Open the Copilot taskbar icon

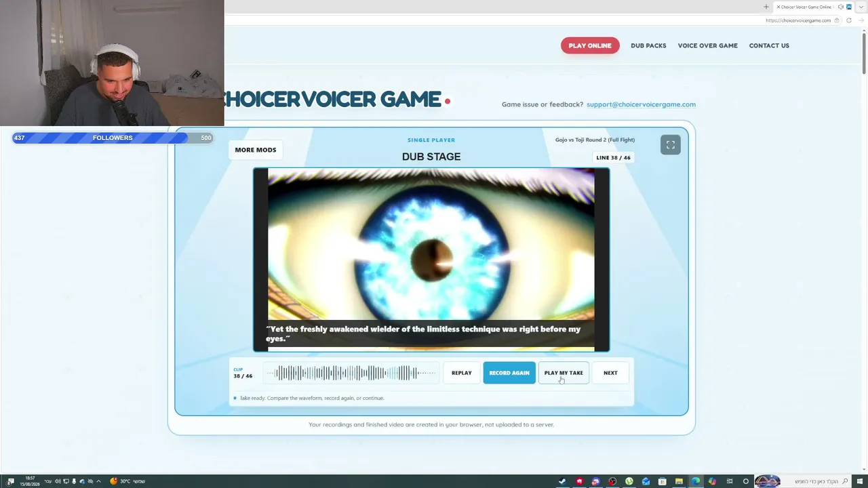click(x=712, y=481)
